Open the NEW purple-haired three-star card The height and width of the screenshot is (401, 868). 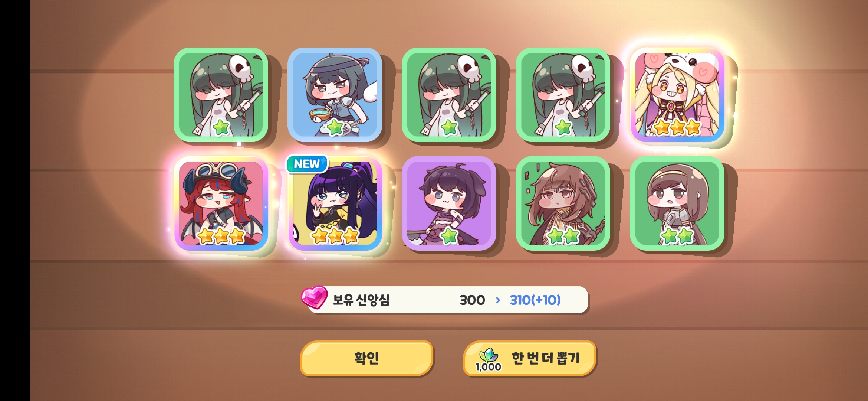(335, 203)
